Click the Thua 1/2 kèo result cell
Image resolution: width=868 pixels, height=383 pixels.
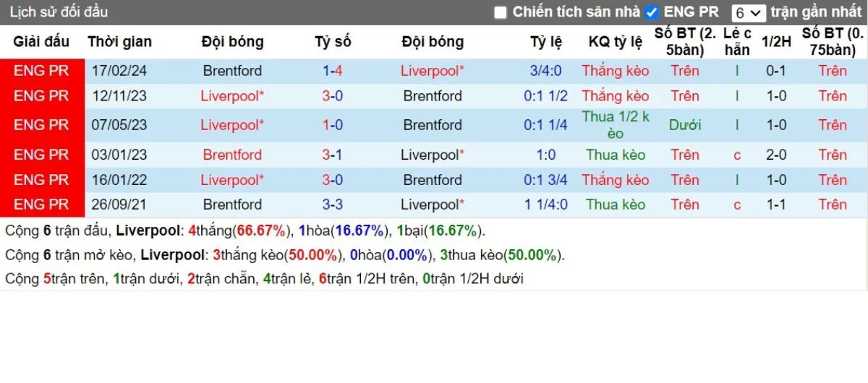pyautogui.click(x=616, y=125)
